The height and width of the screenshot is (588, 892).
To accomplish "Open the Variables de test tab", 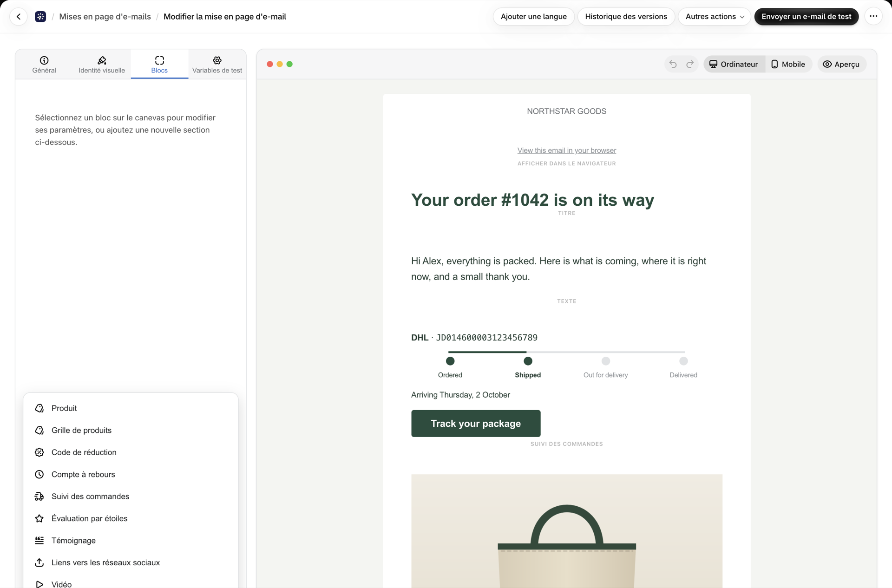I will point(217,64).
